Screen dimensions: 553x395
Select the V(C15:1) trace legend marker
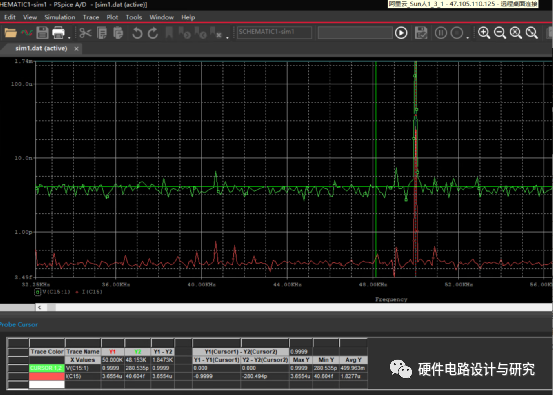(37, 292)
